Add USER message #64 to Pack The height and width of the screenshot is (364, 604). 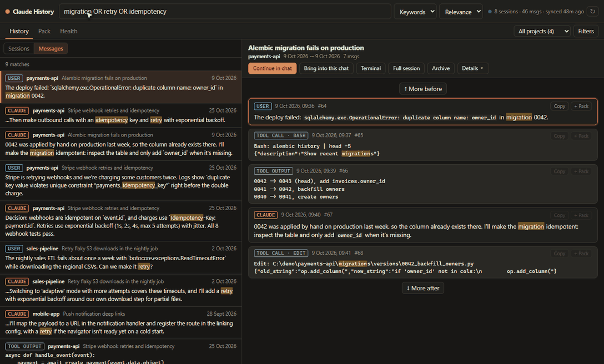click(581, 106)
